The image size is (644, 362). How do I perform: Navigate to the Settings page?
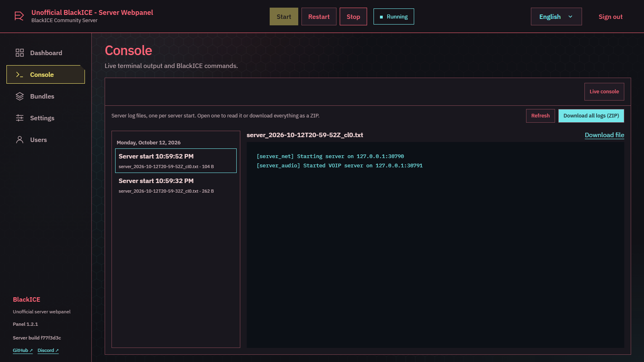(x=45, y=118)
